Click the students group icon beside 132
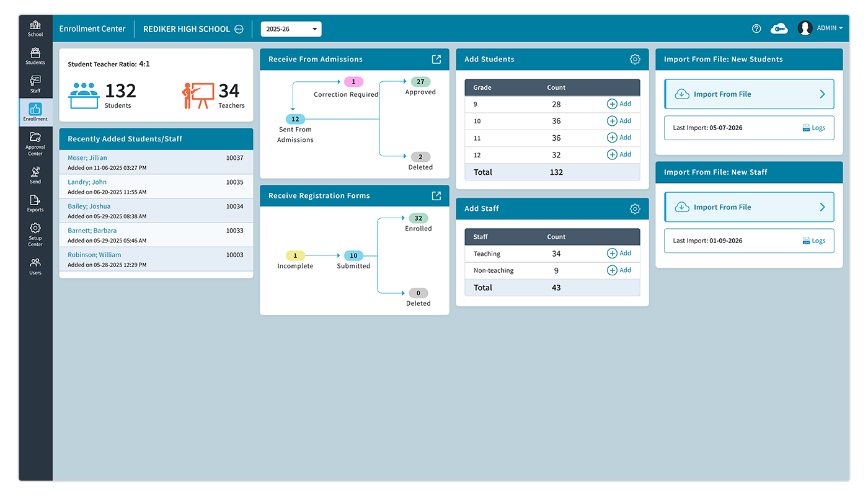 (84, 95)
